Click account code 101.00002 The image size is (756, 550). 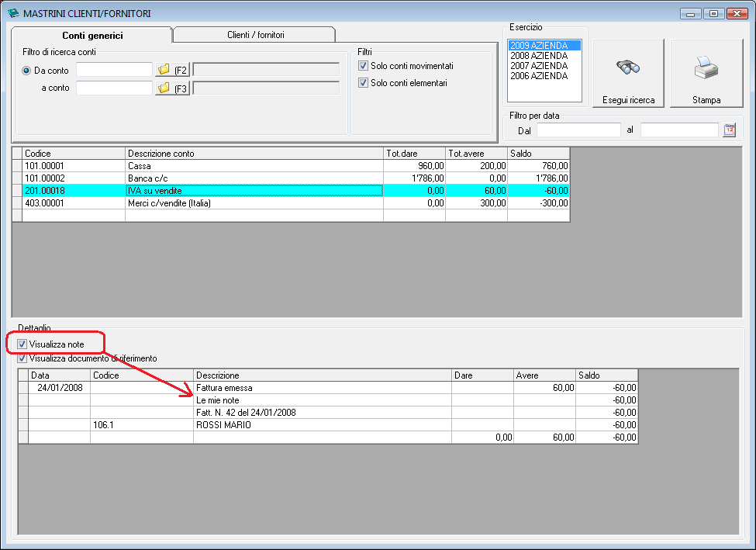click(x=44, y=178)
